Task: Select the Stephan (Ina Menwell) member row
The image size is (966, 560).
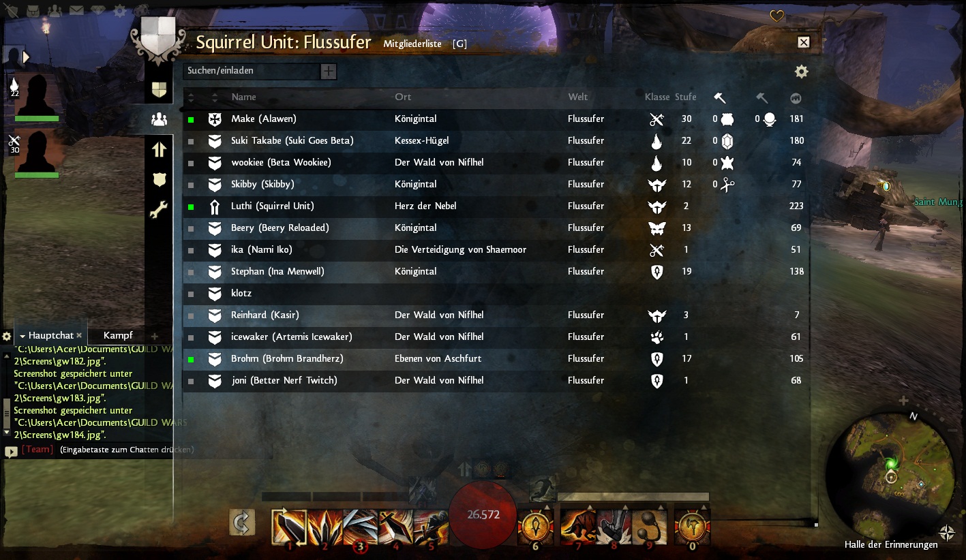Action: 497,271
